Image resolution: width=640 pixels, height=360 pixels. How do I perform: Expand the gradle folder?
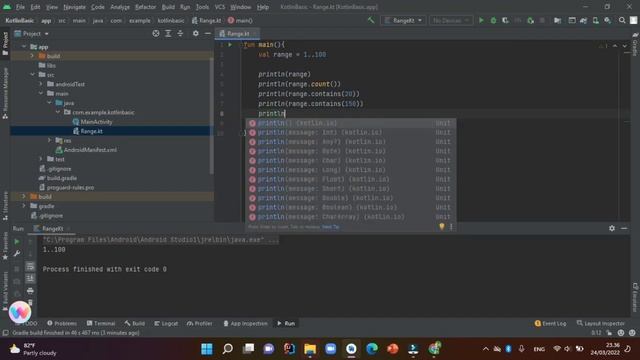tap(24, 206)
